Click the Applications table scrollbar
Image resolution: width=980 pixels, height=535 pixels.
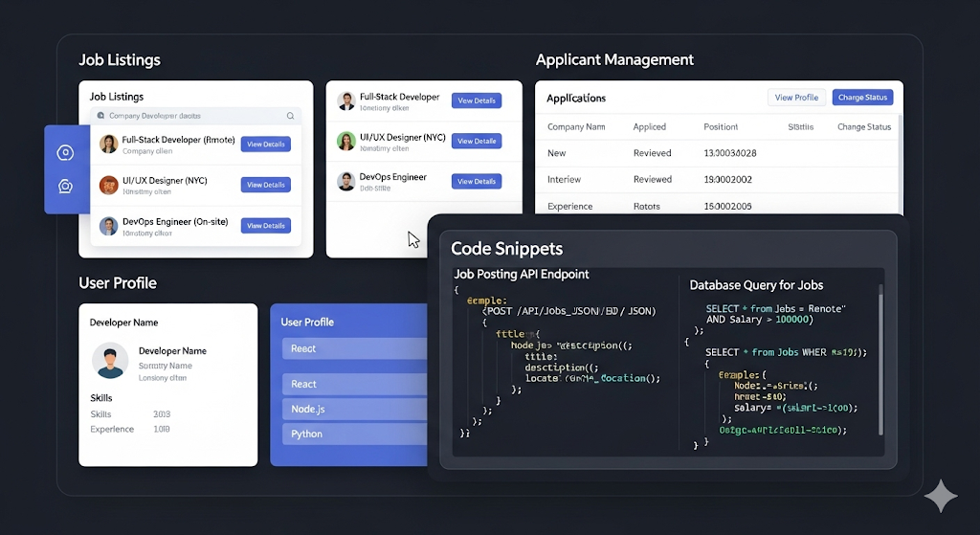[900, 164]
